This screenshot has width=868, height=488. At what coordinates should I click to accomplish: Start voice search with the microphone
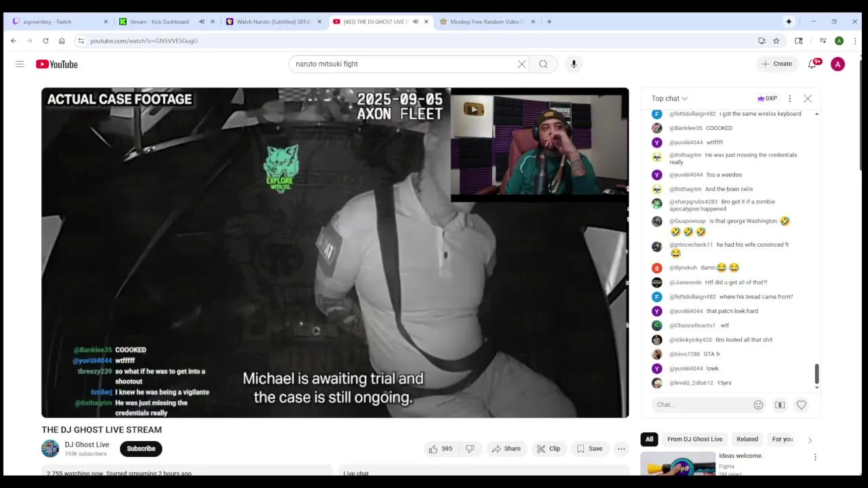[574, 64]
